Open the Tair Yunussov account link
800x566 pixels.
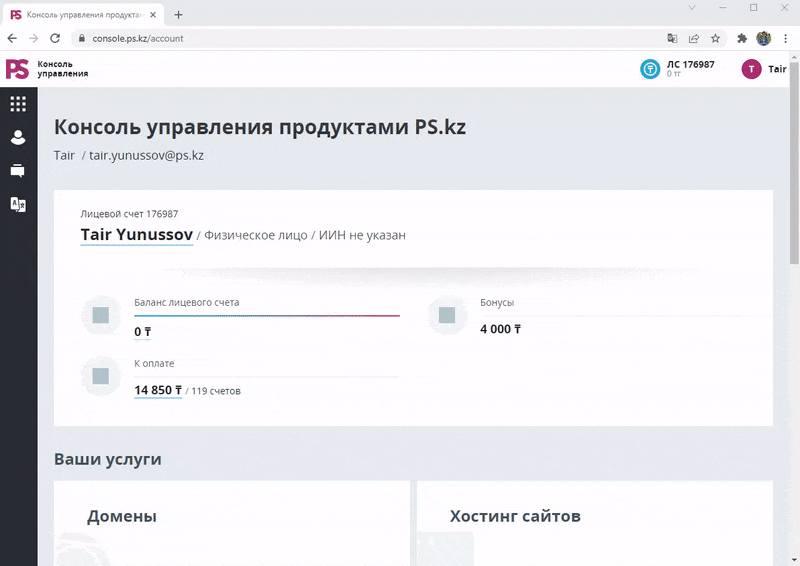click(x=137, y=235)
